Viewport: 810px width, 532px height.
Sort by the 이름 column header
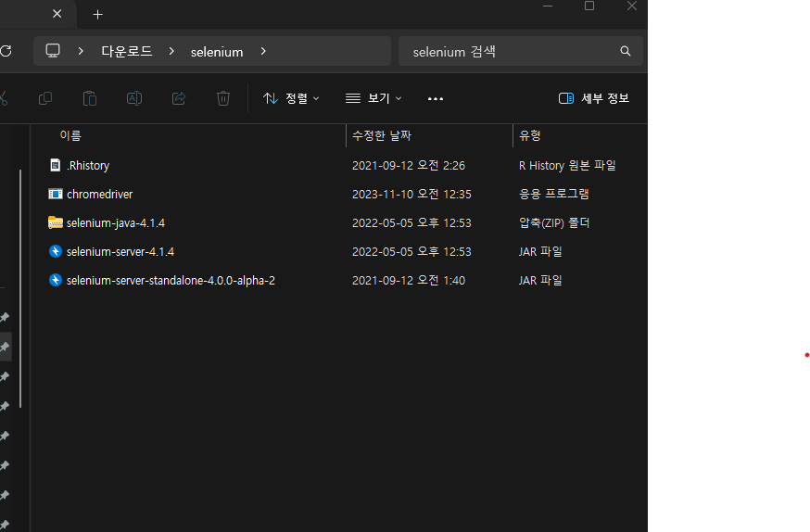[70, 135]
